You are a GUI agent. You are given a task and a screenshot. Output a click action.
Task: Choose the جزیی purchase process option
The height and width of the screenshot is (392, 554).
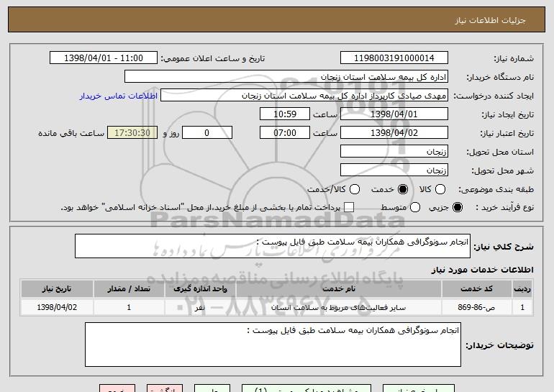click(x=457, y=207)
